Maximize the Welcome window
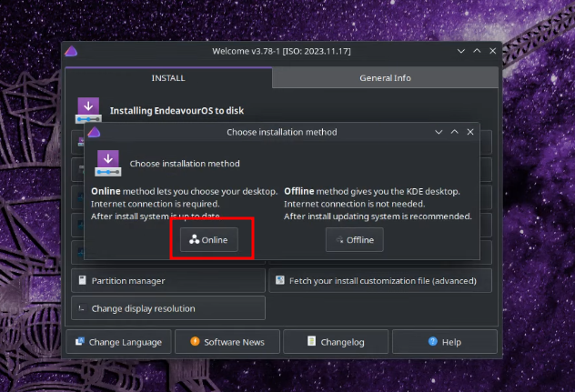Viewport: 575px width, 392px height. [477, 51]
